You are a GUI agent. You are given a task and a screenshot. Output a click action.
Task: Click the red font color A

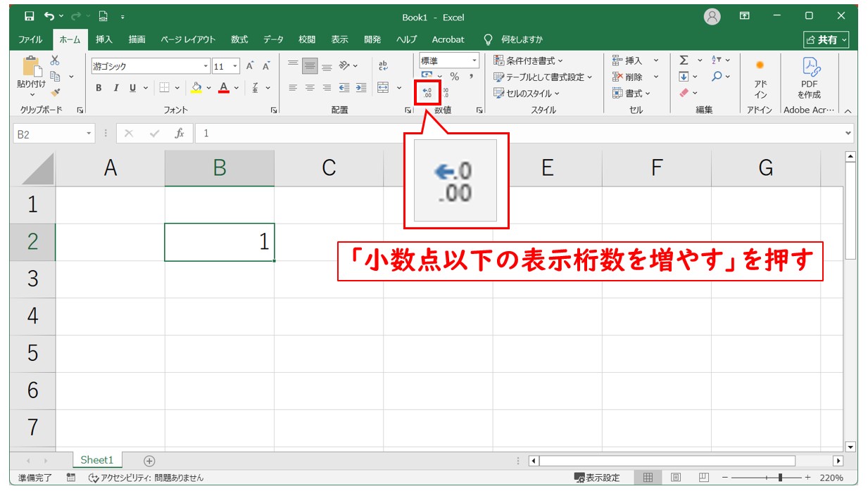point(224,88)
